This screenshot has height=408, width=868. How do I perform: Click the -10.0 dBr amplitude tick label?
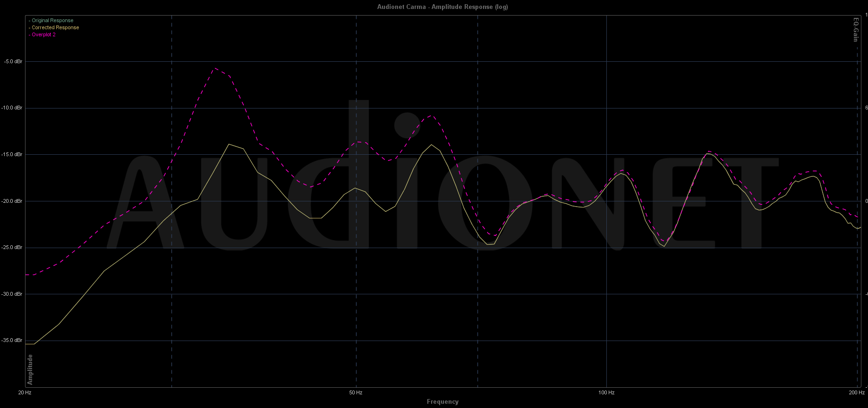(x=12, y=108)
